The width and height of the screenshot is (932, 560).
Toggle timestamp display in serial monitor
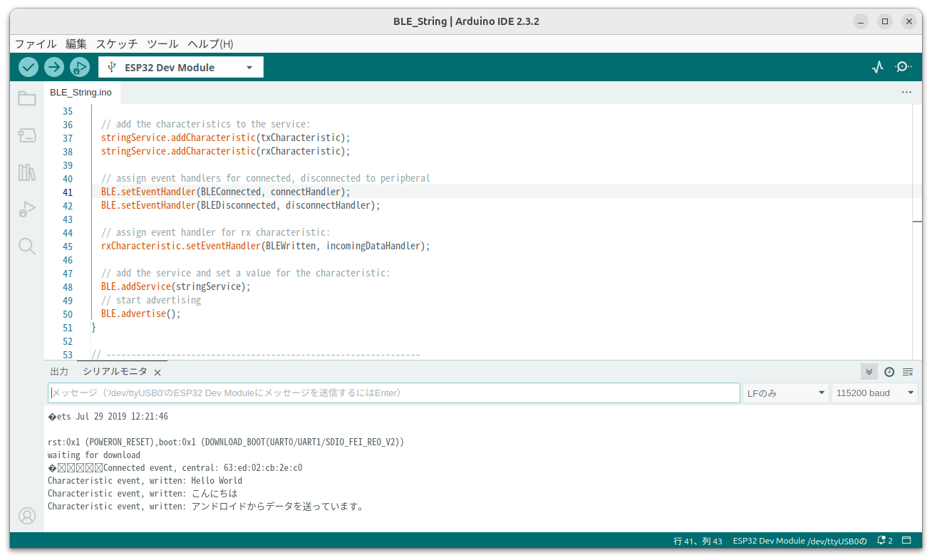(x=889, y=372)
